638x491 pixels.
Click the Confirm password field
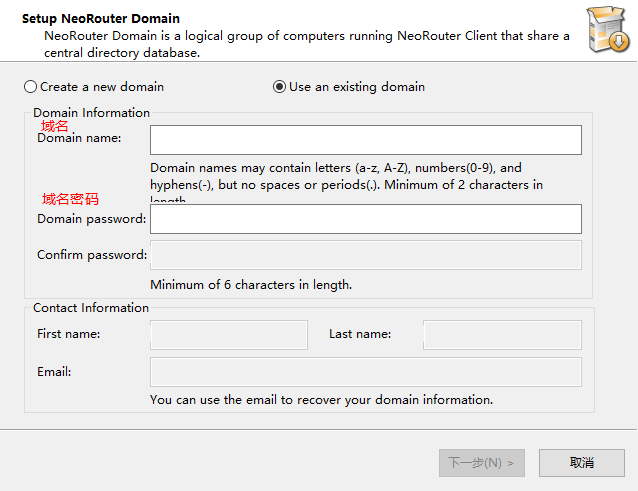click(365, 255)
